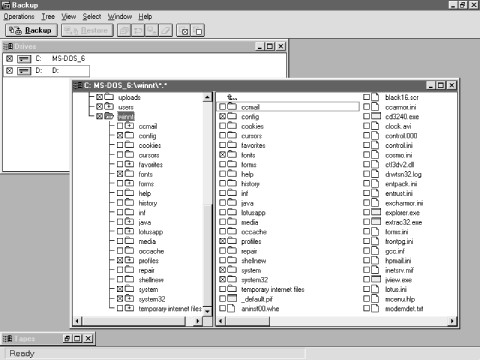Click the repair folder icon in file list
This screenshot has height=360, width=481.
click(232, 251)
